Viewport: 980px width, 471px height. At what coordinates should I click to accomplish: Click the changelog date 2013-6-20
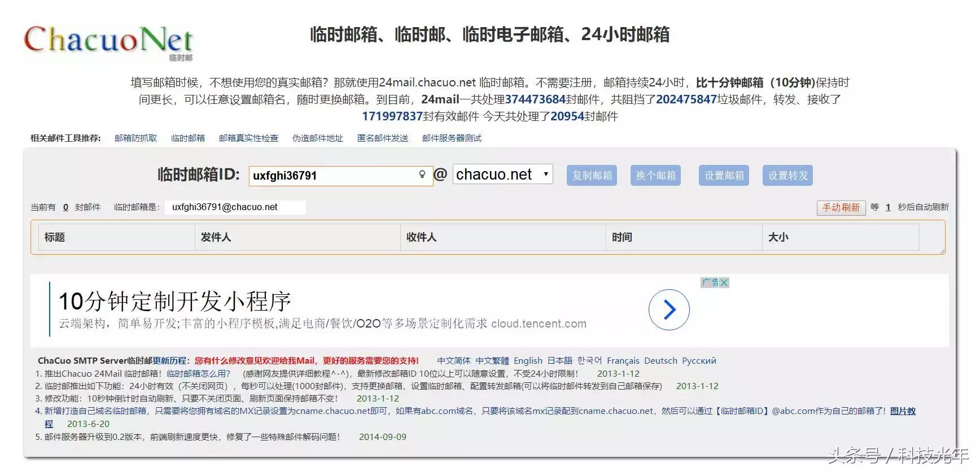click(88, 424)
